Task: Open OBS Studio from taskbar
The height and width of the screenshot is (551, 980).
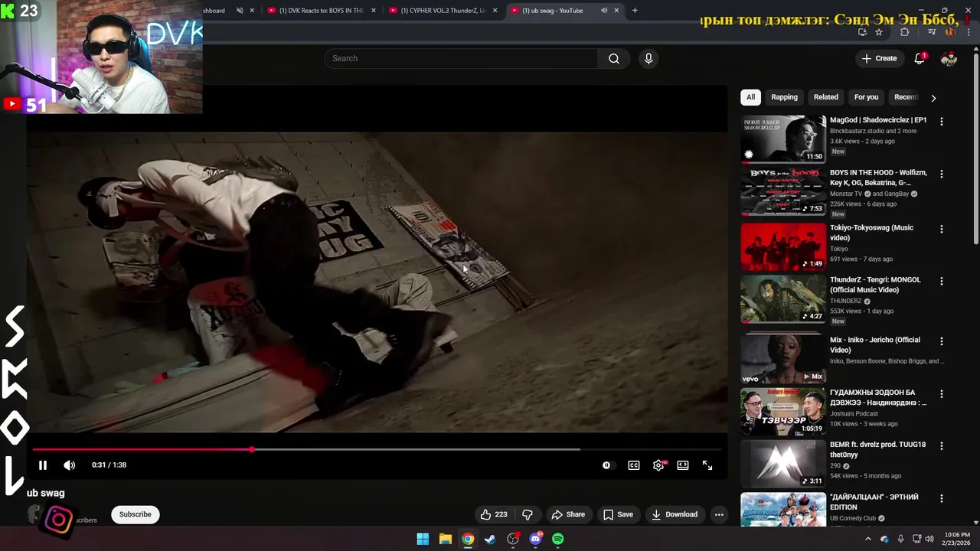Action: pos(513,539)
